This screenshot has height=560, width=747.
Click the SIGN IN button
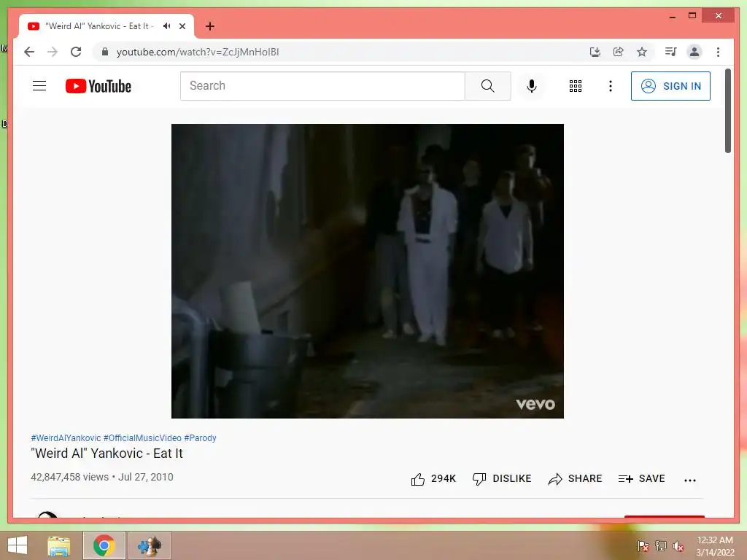click(x=670, y=86)
